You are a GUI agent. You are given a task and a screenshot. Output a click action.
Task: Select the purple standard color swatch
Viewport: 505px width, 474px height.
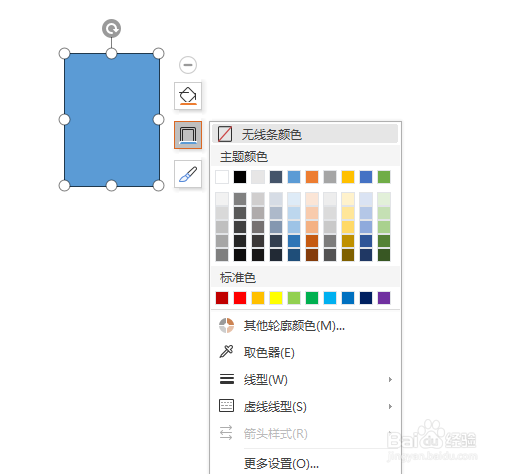(384, 298)
